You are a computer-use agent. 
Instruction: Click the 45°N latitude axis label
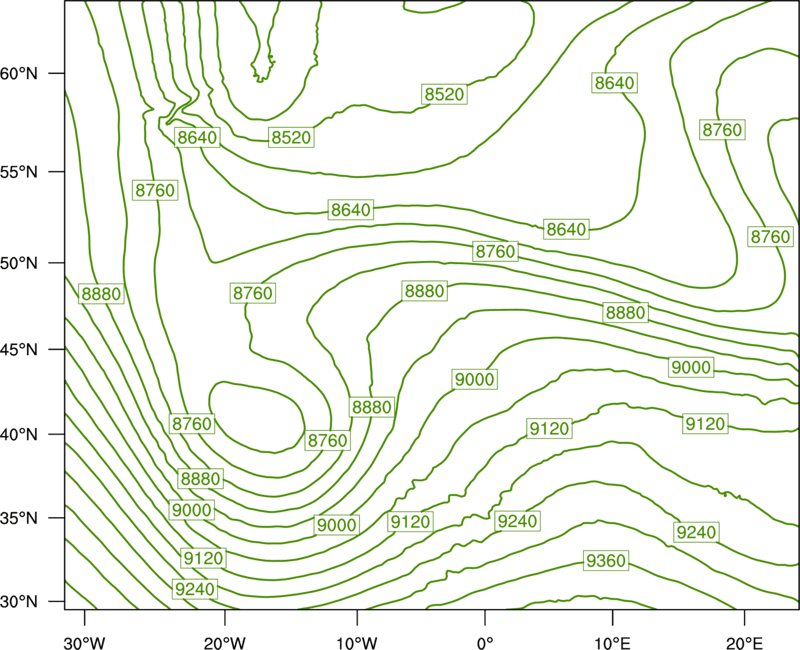19,349
